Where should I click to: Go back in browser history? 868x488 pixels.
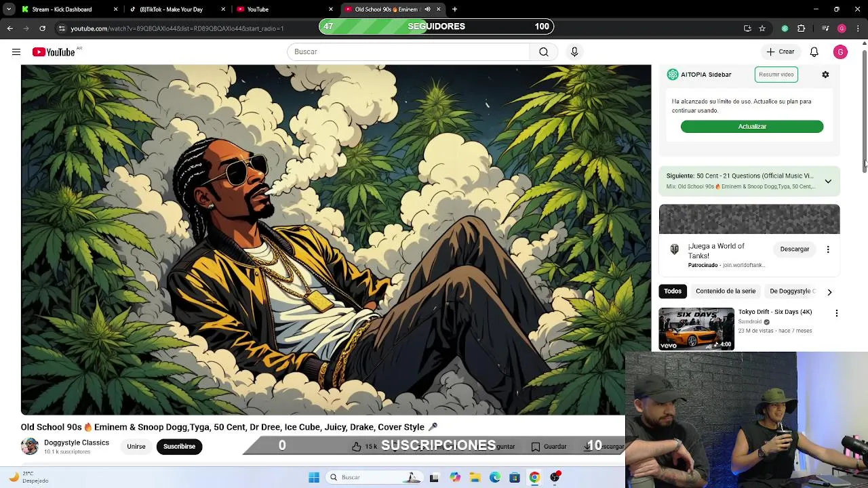click(x=9, y=28)
